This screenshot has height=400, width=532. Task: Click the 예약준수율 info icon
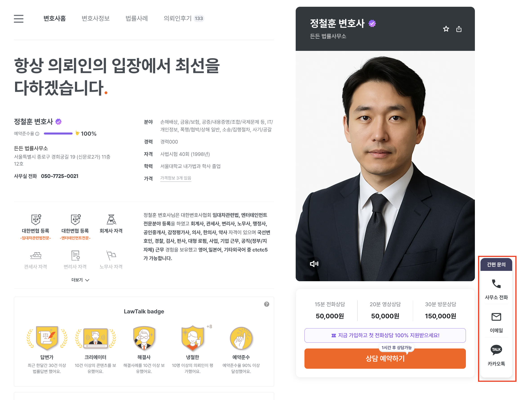[37, 134]
